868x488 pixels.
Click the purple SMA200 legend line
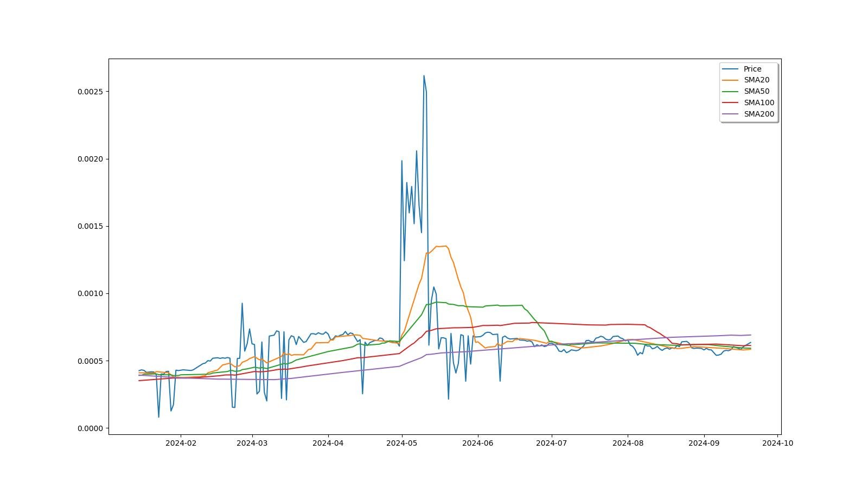click(x=731, y=114)
